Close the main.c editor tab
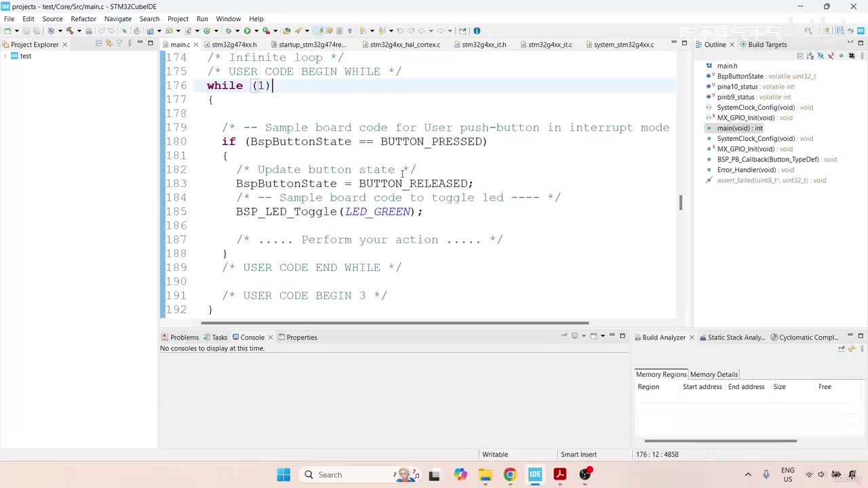 pos(196,45)
